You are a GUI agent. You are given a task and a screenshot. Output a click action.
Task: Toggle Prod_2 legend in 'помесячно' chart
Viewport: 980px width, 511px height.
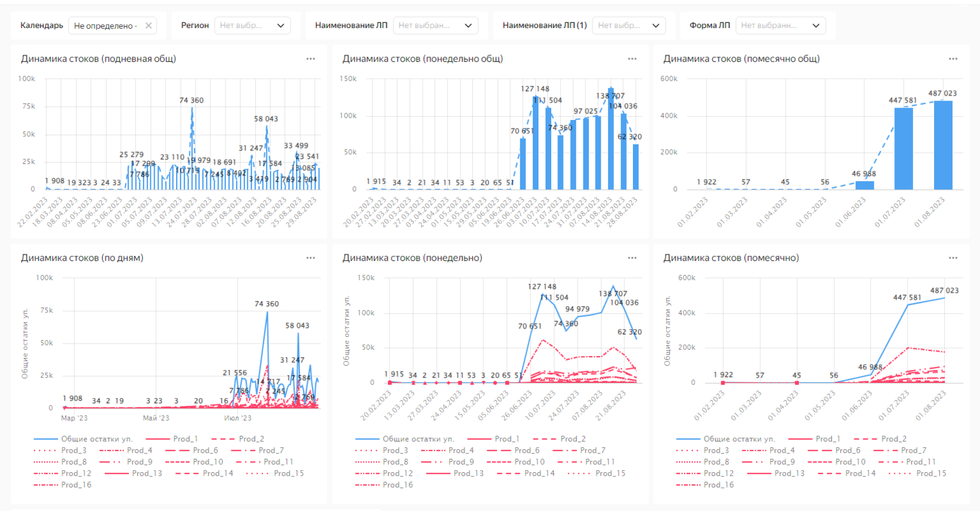coord(880,439)
